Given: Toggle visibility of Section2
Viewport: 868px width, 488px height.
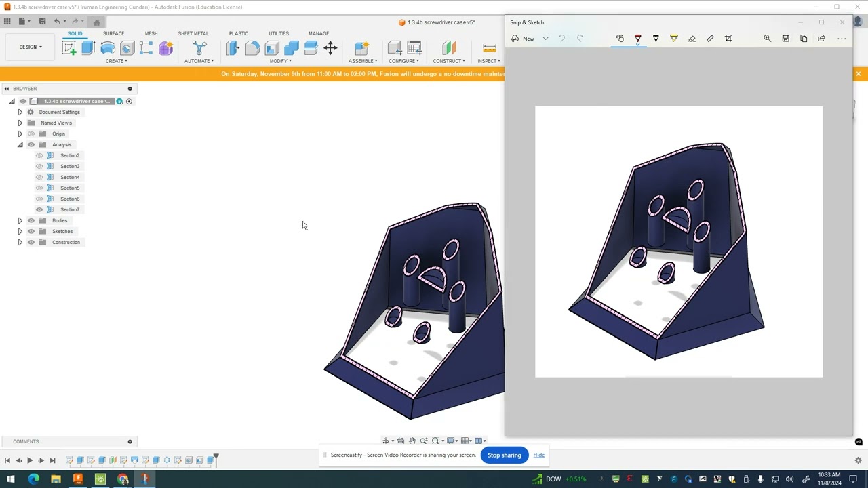Looking at the screenshot, I should click(39, 155).
